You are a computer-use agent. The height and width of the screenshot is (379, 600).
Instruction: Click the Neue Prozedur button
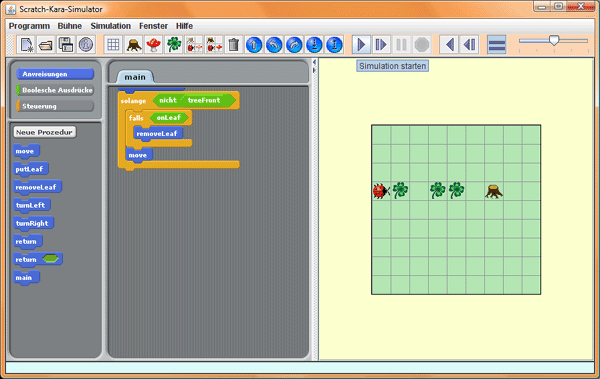44,132
